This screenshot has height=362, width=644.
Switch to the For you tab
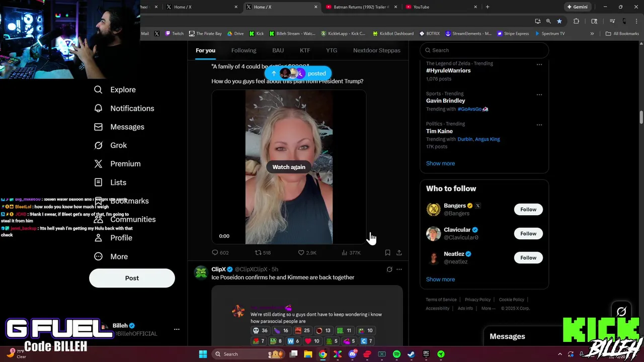(x=205, y=50)
